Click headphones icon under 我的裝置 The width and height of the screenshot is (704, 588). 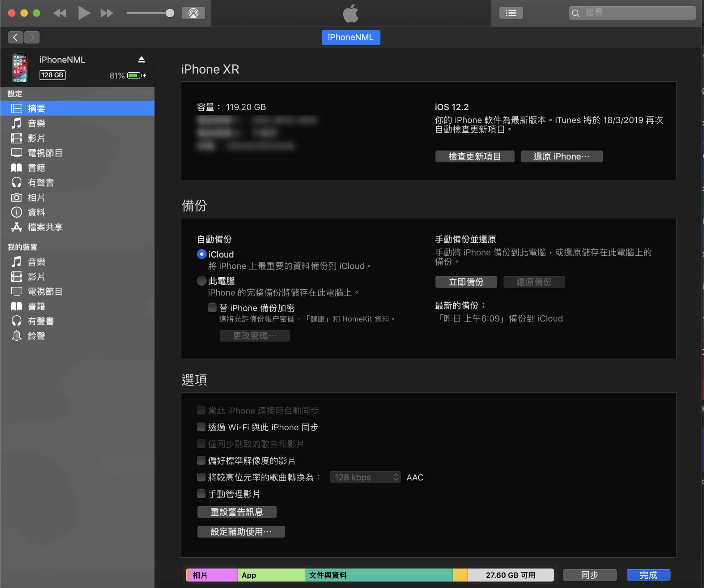(x=16, y=321)
